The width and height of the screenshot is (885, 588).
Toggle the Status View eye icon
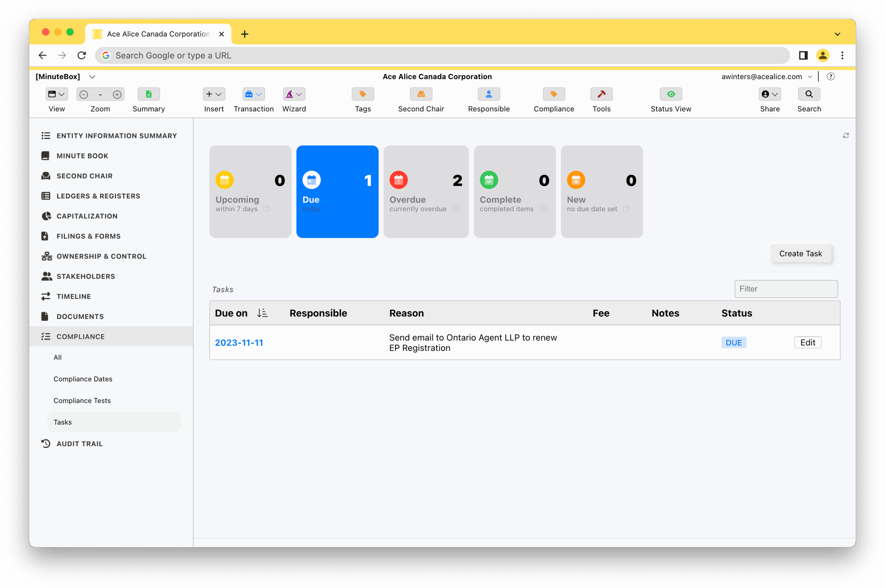[x=671, y=94]
